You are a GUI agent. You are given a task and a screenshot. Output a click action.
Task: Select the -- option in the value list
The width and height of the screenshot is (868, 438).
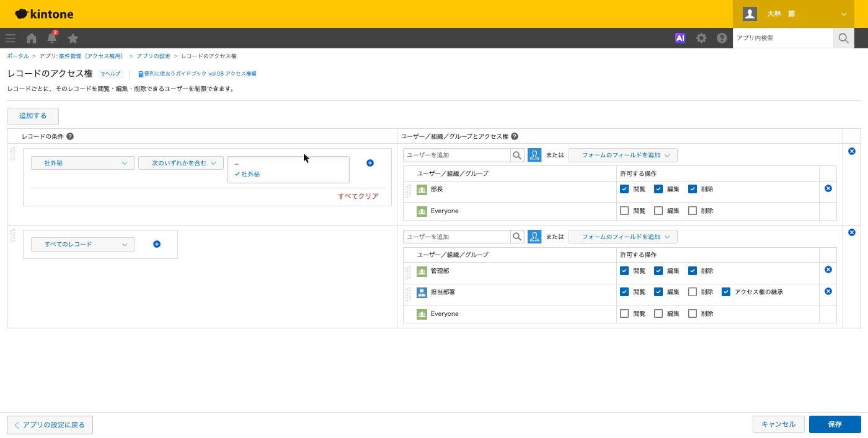(288, 164)
